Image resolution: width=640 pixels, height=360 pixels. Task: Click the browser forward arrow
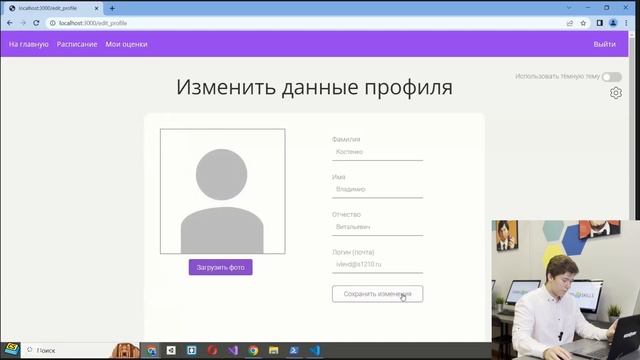(x=23, y=23)
